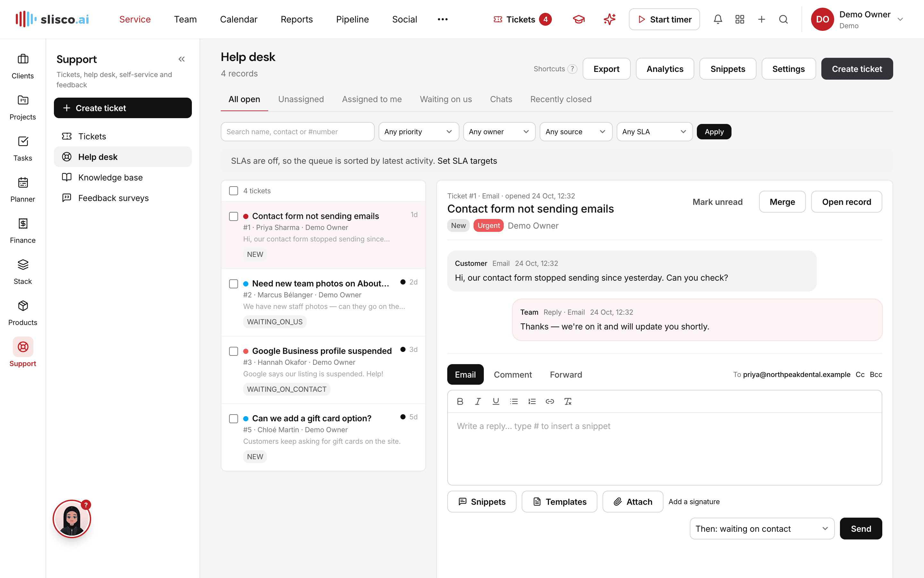
Task: Insert a numbered list in reply
Action: 532,401
